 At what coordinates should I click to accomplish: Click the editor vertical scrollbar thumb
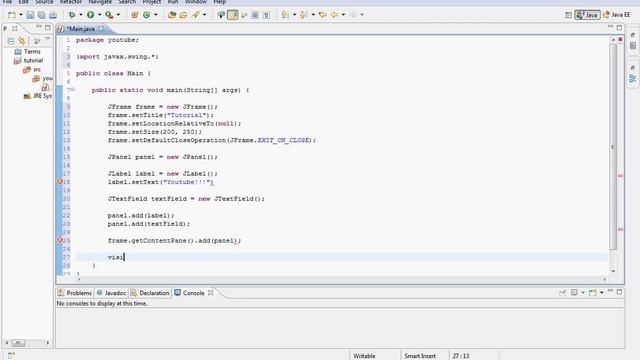coord(613,147)
